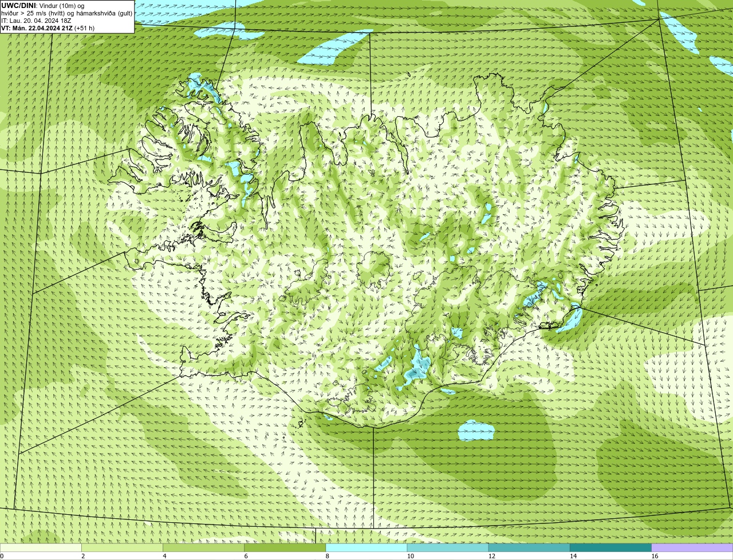733x560 pixels.
Task: Click the legend scale label "4"
Action: pyautogui.click(x=164, y=556)
